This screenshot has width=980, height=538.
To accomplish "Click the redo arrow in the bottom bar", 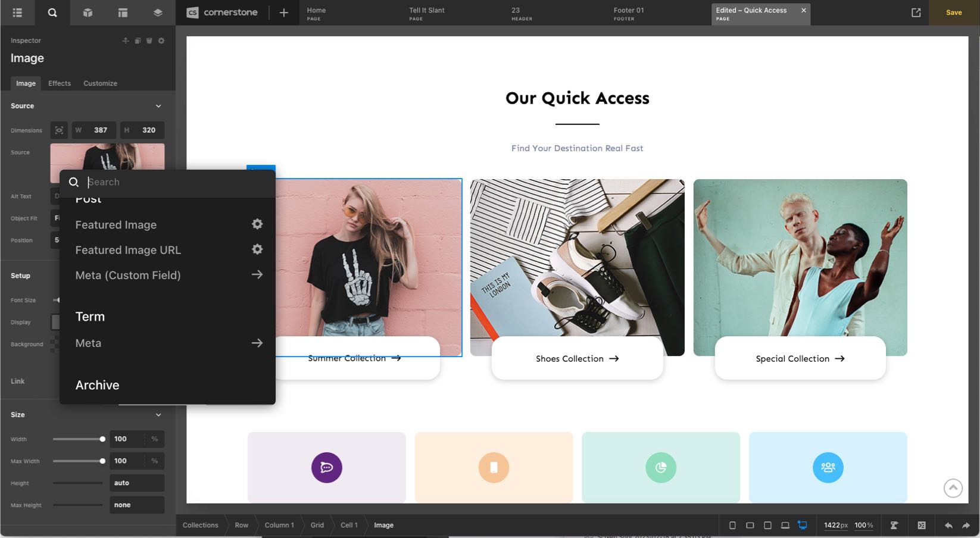I will click(966, 526).
